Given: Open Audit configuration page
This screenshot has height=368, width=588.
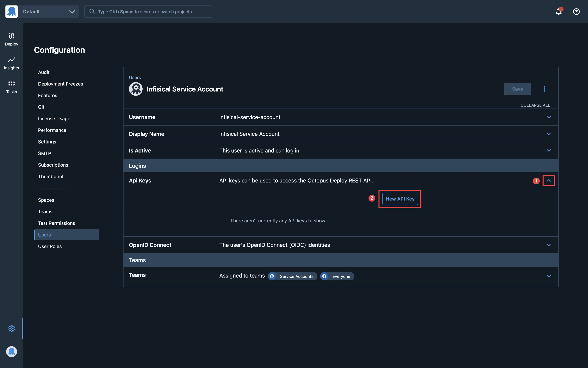Looking at the screenshot, I should pos(44,72).
